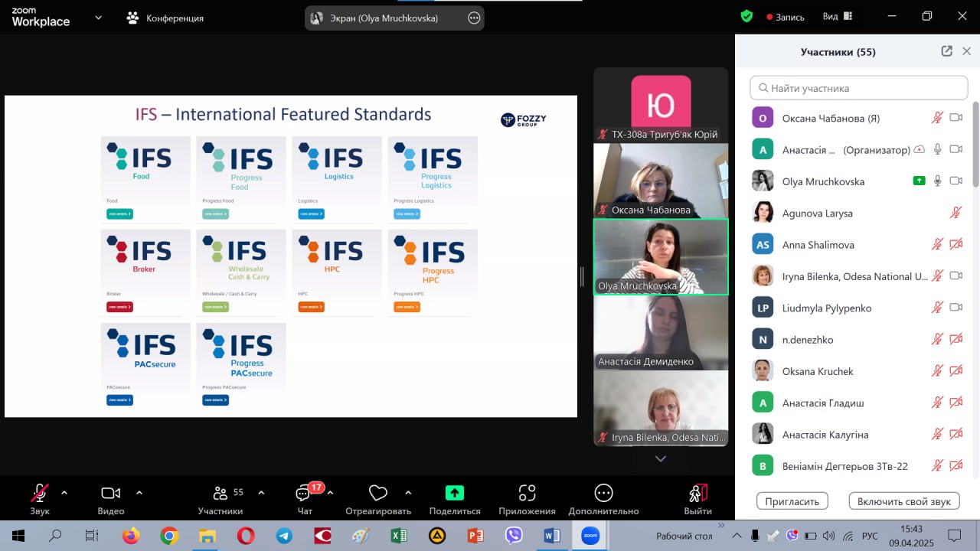
Task: Click the Пригласить invite button
Action: coord(792,501)
